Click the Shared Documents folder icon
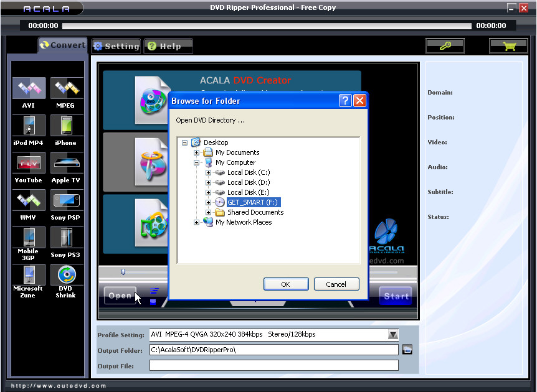Screen dimensions: 537x392 coord(220,212)
